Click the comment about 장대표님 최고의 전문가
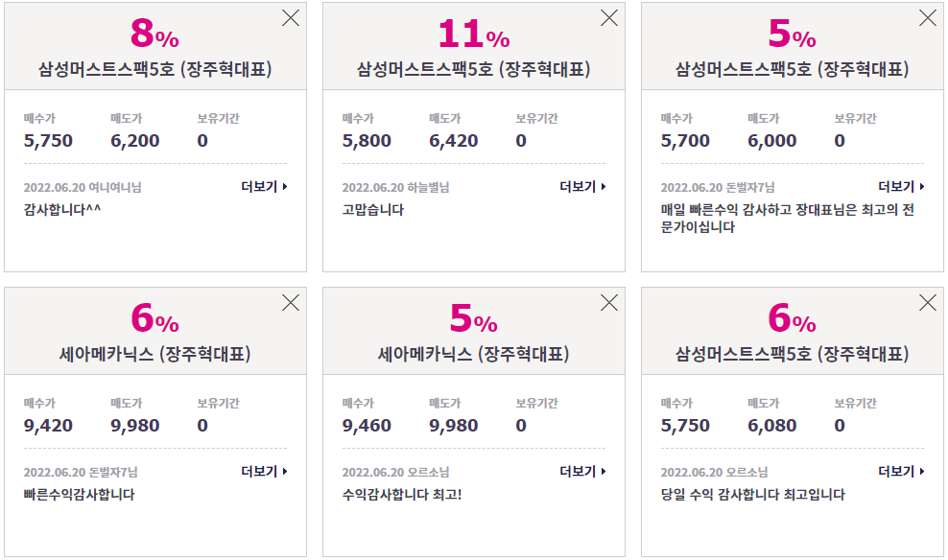This screenshot has width=948, height=560. coord(787,218)
